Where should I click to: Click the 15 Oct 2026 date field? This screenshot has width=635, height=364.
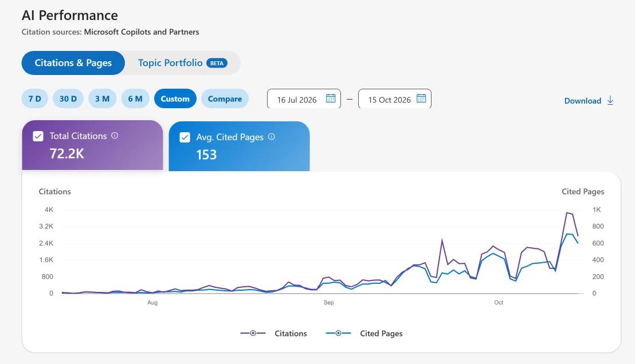point(395,98)
